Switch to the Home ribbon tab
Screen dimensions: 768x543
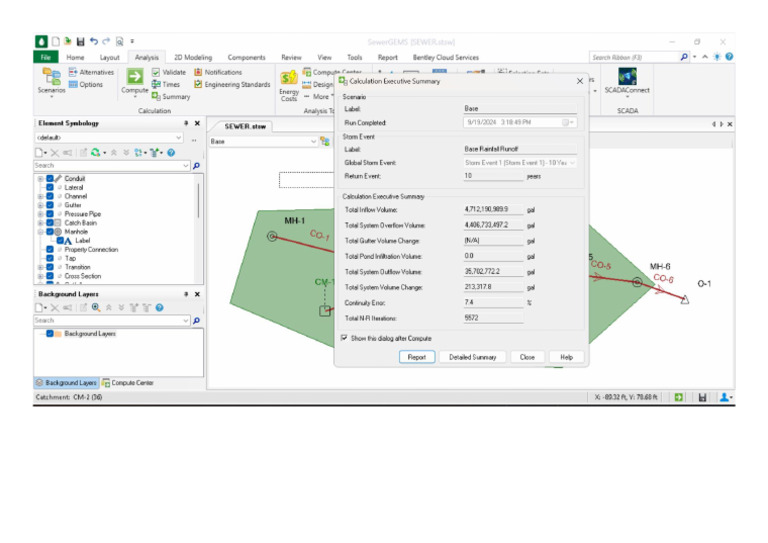75,57
